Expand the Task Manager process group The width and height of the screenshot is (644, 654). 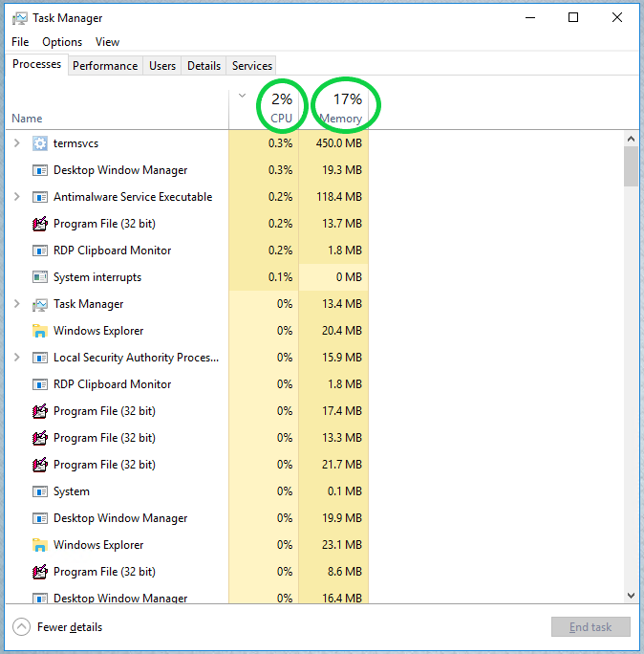pyautogui.click(x=16, y=304)
